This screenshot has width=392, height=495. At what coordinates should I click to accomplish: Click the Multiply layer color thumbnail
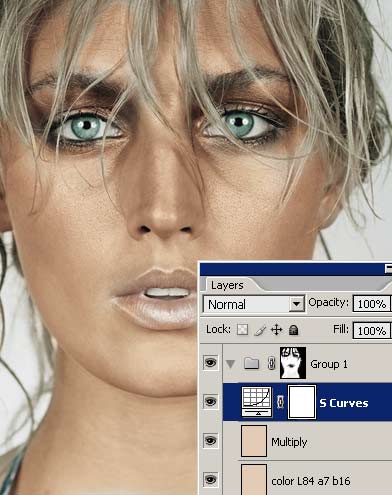pos(254,441)
